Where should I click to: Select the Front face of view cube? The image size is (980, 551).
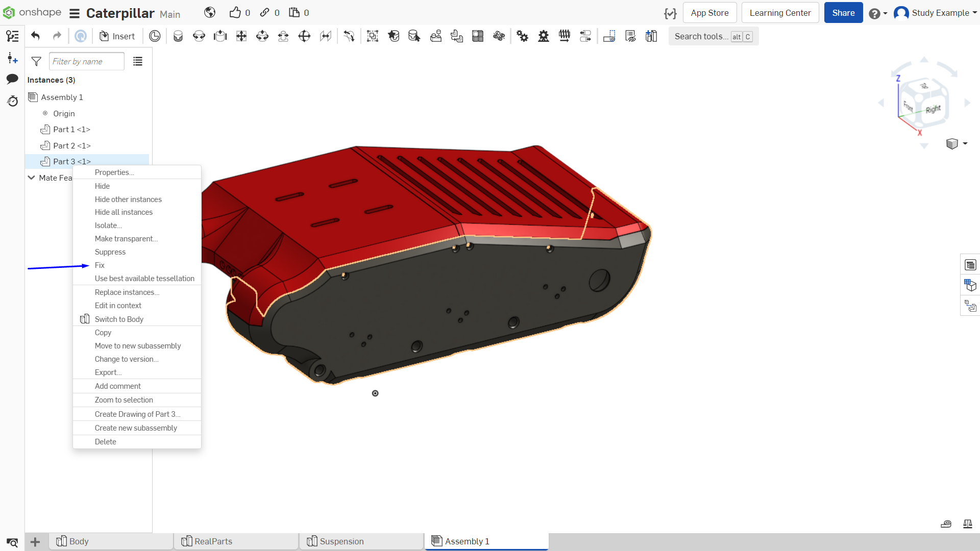tap(908, 106)
